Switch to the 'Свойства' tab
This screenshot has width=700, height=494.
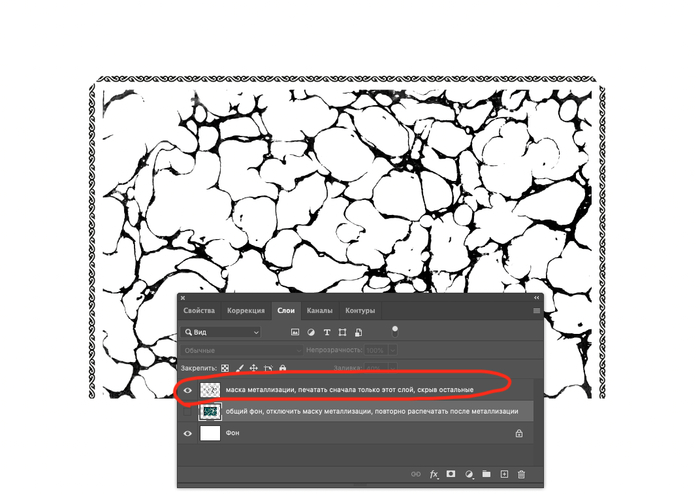199,311
